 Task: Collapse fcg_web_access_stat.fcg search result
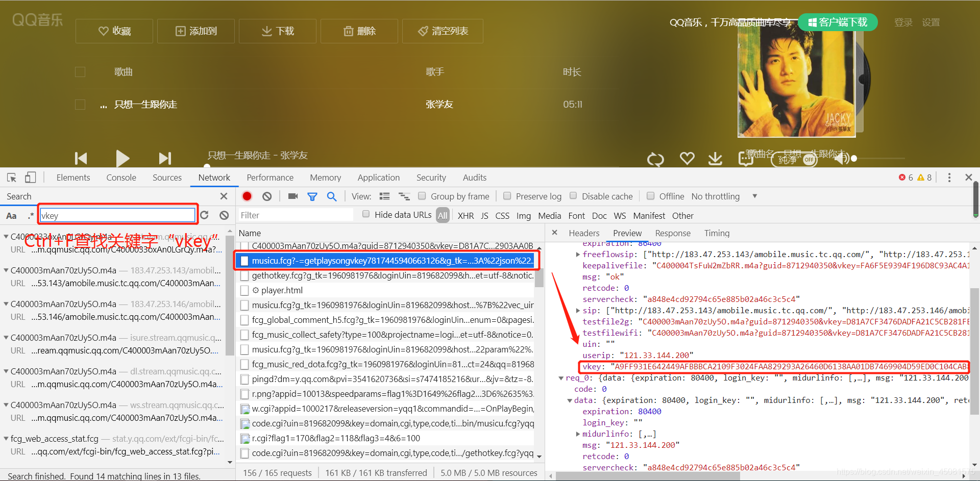coord(6,439)
